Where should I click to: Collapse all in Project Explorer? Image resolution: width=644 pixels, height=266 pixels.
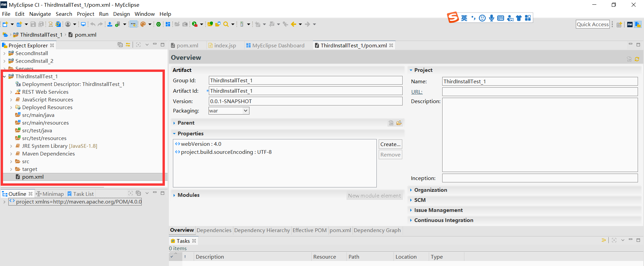[120, 45]
